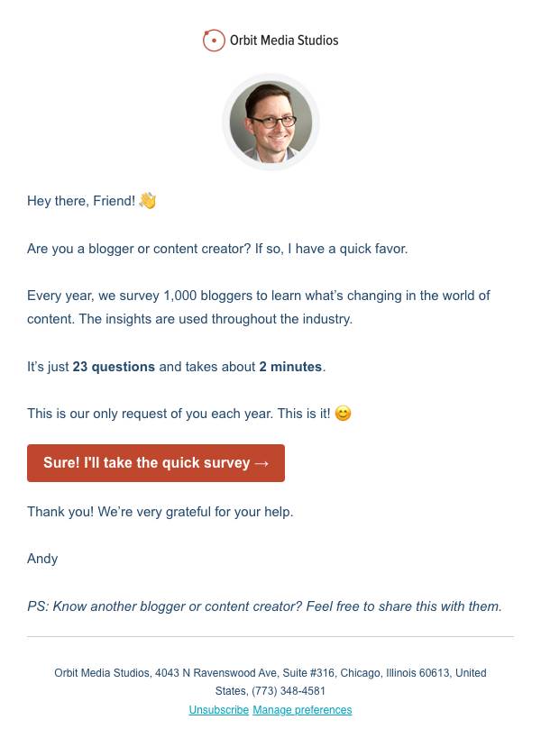Click the (773) 348-4581 phone number

pos(289,691)
